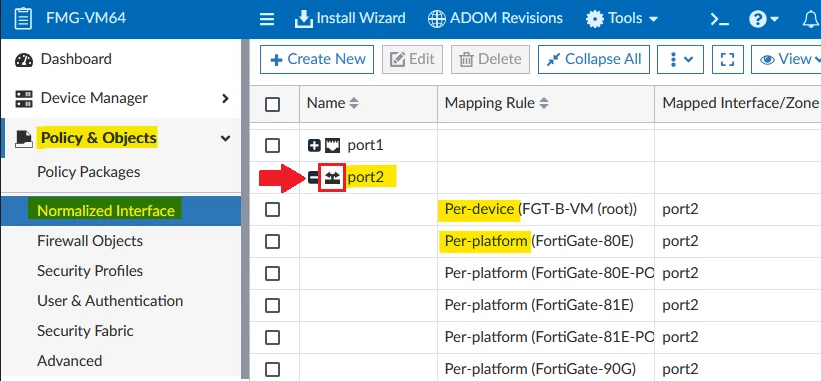This screenshot has width=821, height=381.
Task: Select Per-platform (FortiGate-80E) mapping text
Action: pos(539,241)
